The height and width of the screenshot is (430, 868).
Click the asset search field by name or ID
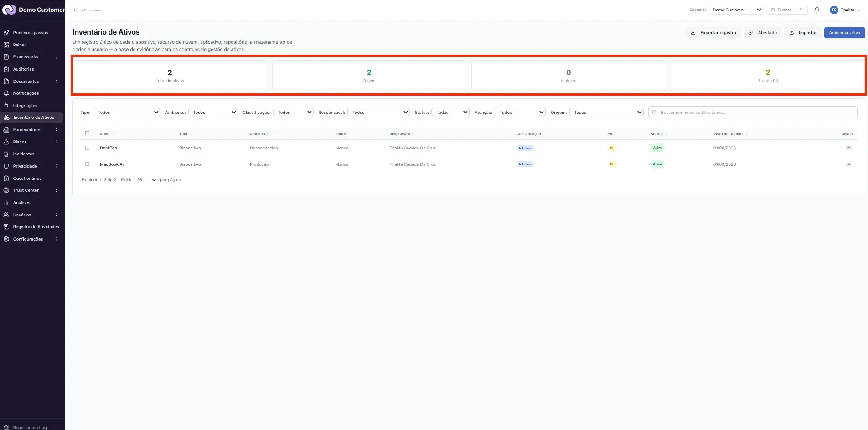pos(753,112)
